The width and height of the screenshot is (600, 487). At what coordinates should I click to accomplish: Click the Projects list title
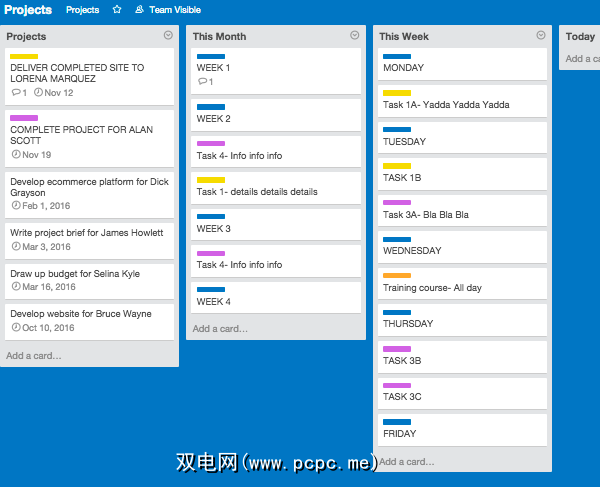tap(26, 36)
